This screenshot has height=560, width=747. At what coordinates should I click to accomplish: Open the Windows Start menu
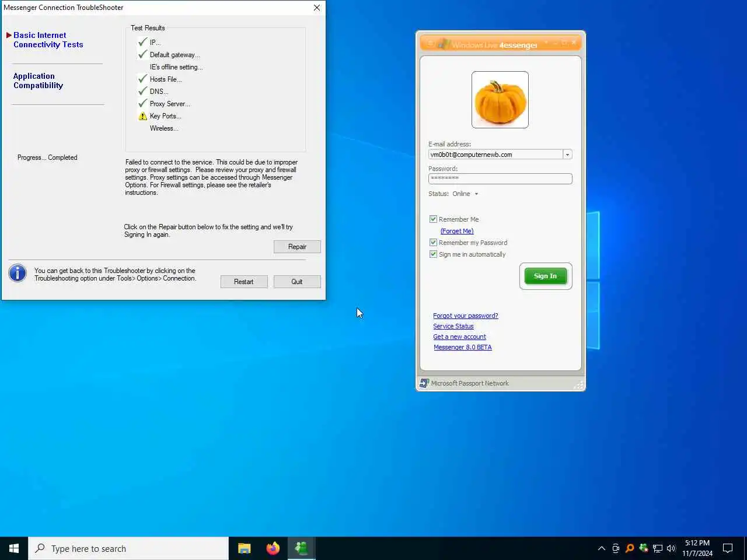coord(14,548)
